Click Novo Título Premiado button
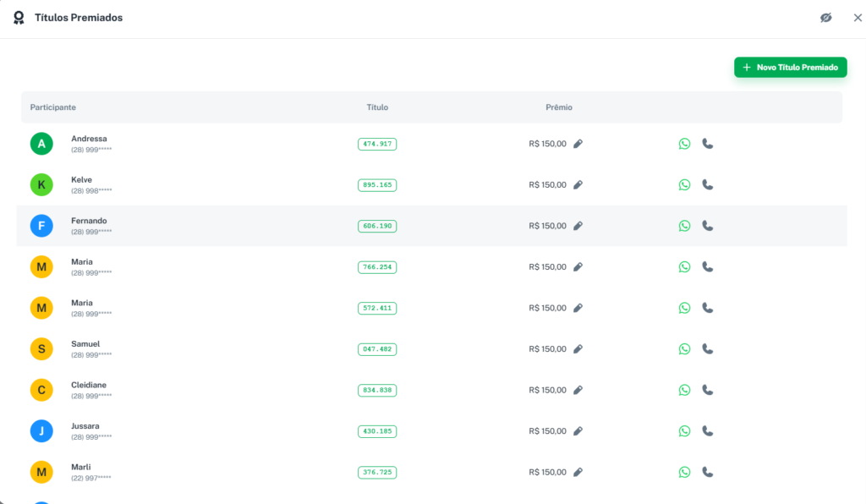Viewport: 866px width, 504px height. (x=790, y=68)
